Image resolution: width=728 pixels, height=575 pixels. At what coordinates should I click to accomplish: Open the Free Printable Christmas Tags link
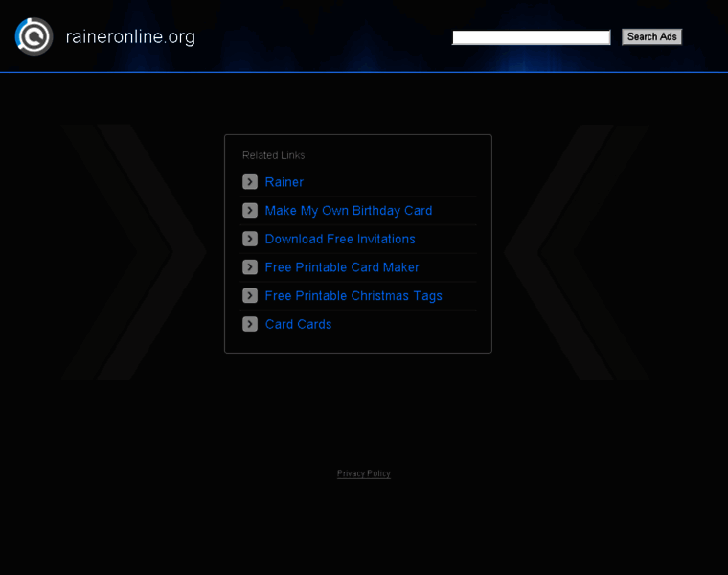[x=353, y=296]
